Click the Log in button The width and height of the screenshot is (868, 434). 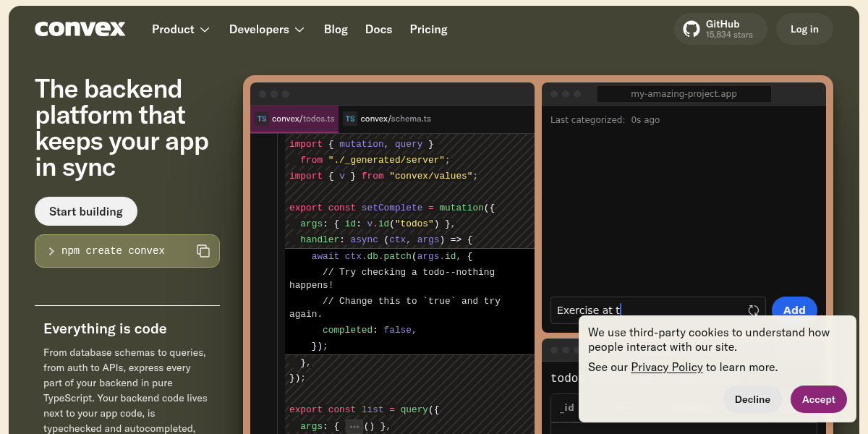(x=804, y=29)
